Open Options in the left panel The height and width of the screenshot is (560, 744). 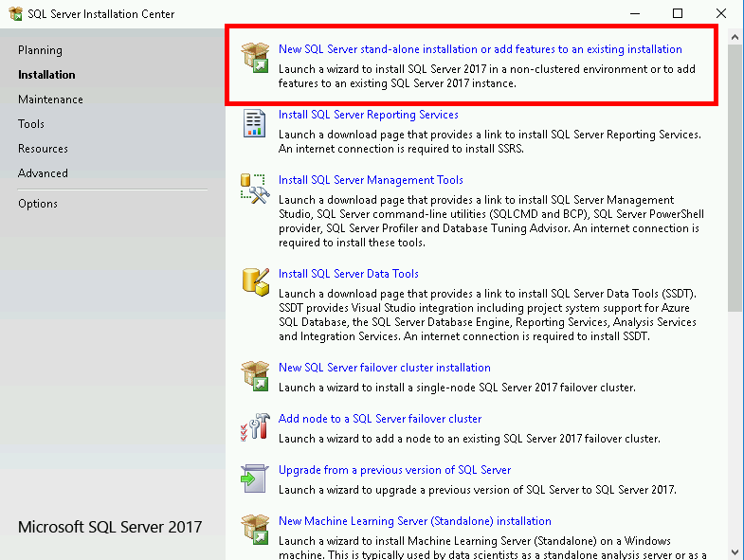point(38,204)
